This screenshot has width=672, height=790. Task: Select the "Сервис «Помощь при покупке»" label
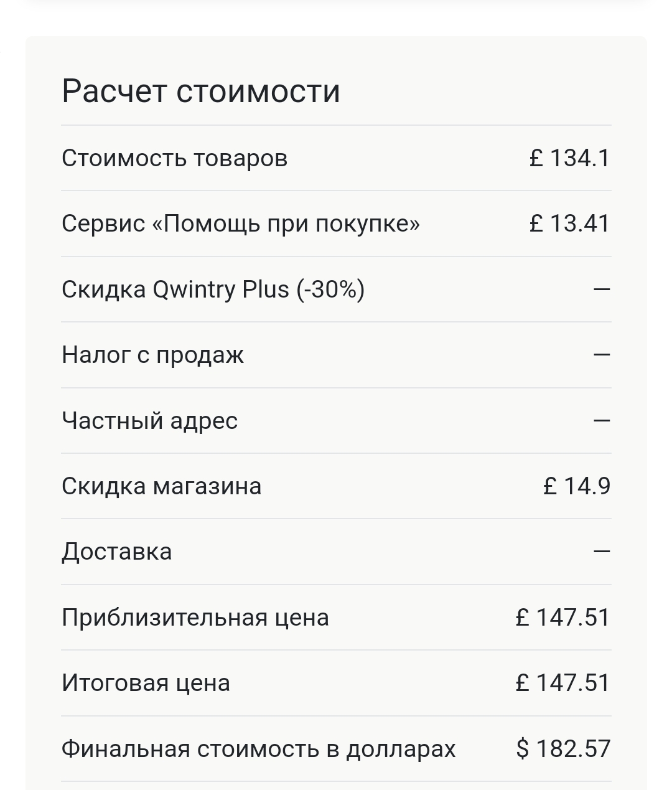pyautogui.click(x=241, y=223)
